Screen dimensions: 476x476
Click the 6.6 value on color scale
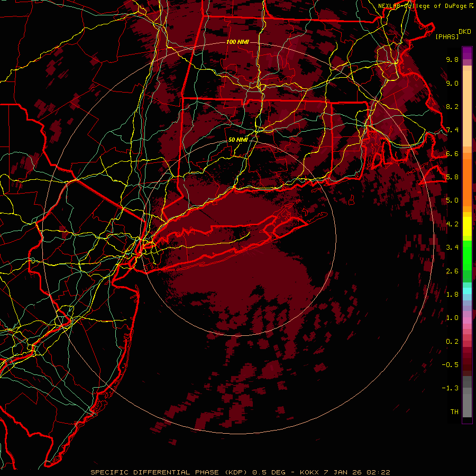click(x=452, y=153)
